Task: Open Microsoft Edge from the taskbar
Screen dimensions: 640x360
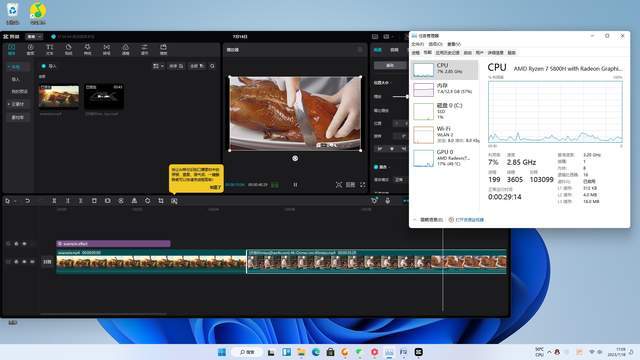Action: click(x=316, y=352)
